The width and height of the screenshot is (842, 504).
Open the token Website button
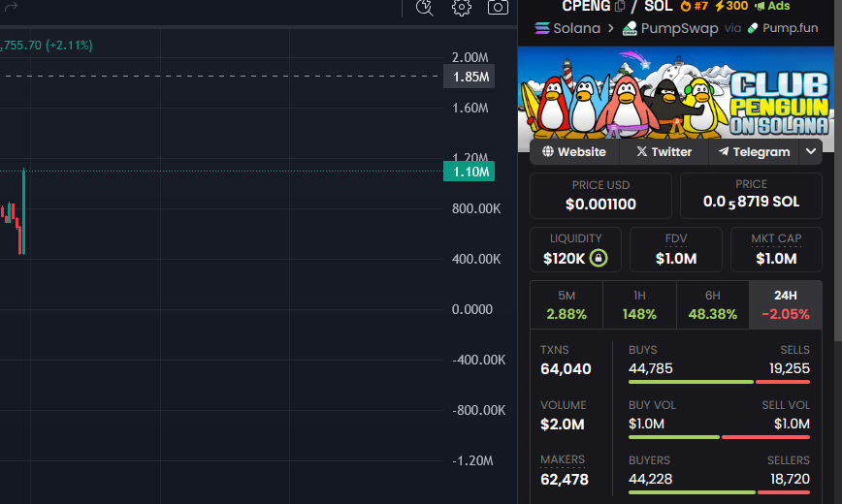tap(574, 152)
